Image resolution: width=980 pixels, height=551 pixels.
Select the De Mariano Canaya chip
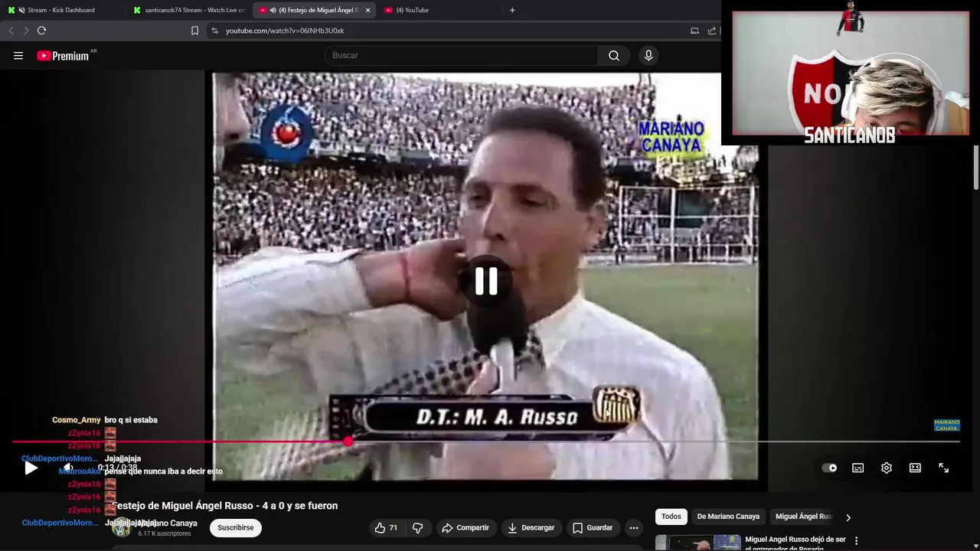pyautogui.click(x=728, y=517)
